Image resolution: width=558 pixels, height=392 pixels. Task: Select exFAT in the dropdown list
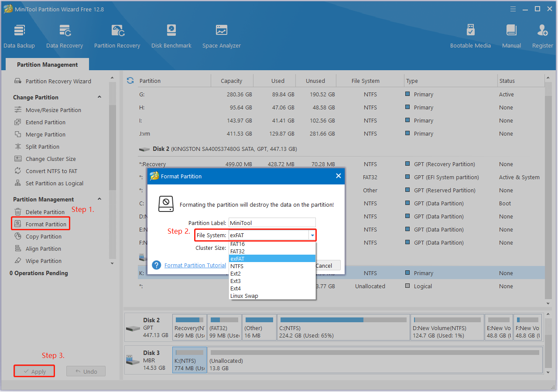272,259
